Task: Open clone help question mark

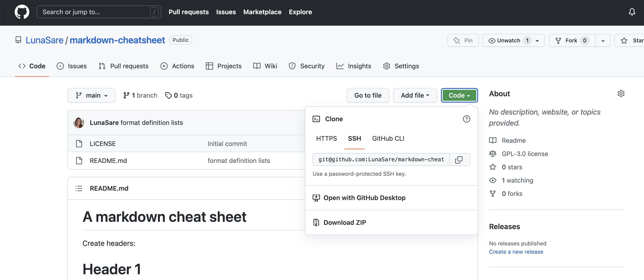Action: point(466,119)
